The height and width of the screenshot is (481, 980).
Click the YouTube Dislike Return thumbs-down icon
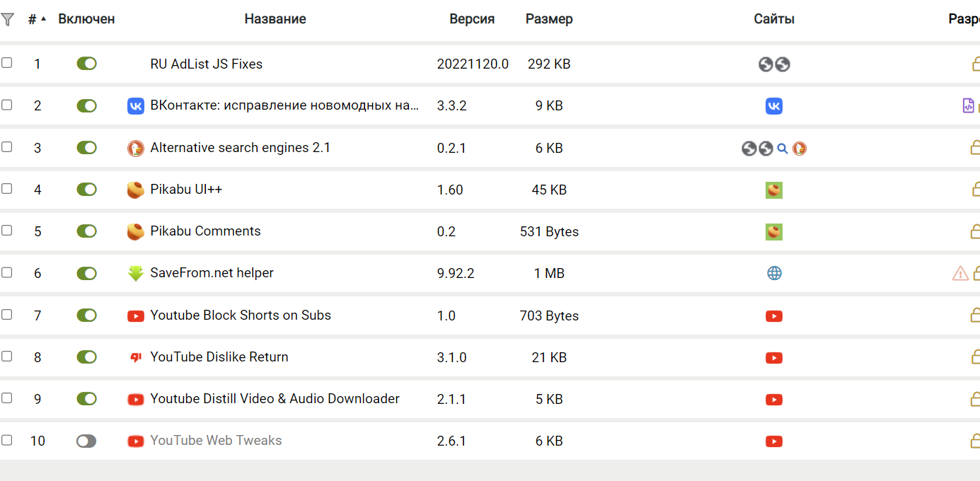135,357
